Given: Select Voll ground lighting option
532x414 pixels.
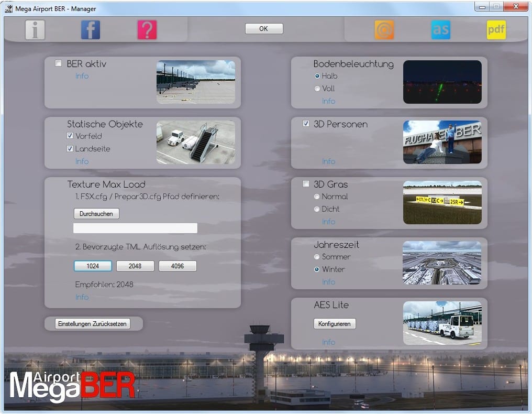Looking at the screenshot, I should (317, 89).
